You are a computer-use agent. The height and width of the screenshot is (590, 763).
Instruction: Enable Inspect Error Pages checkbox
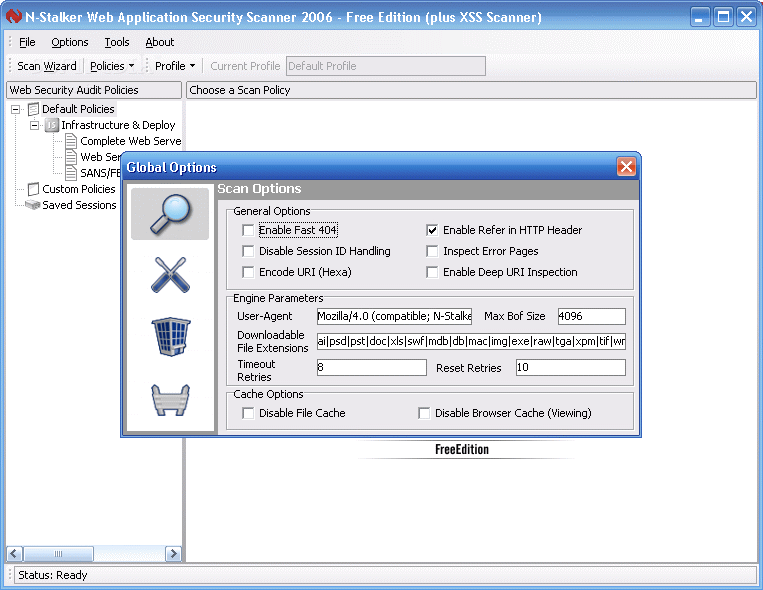[432, 251]
